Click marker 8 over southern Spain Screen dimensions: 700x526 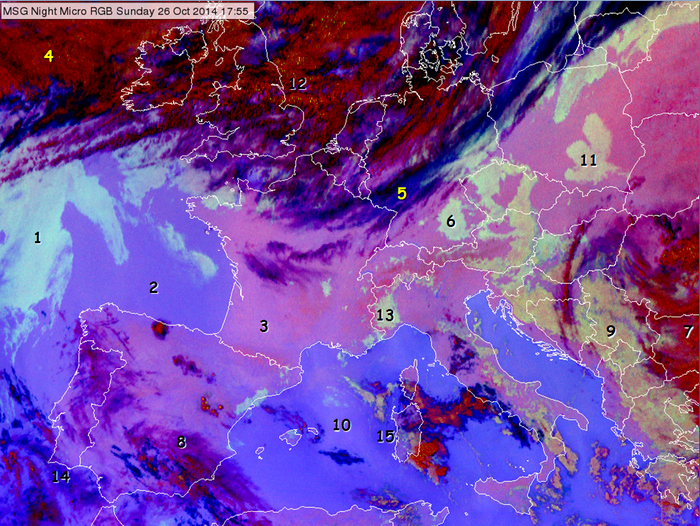(181, 441)
